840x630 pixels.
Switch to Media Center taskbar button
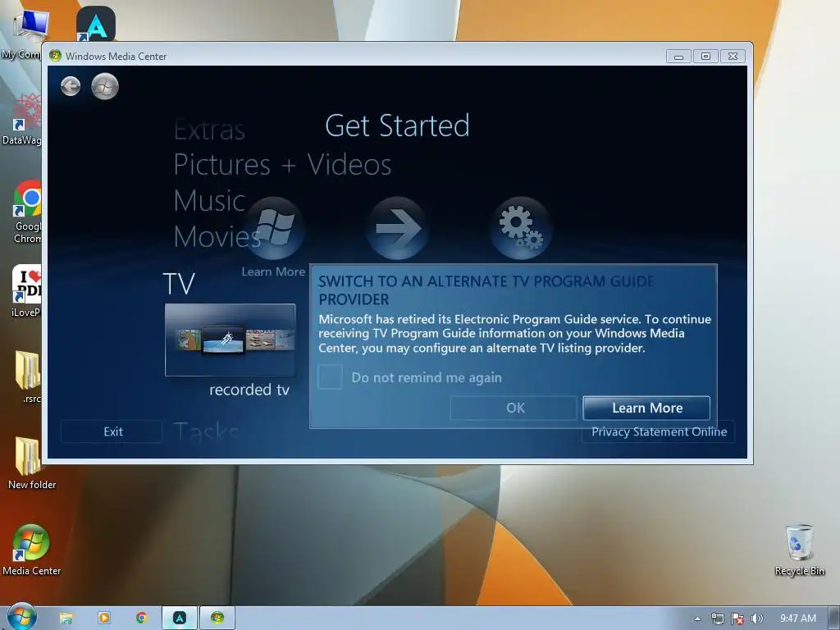point(217,619)
